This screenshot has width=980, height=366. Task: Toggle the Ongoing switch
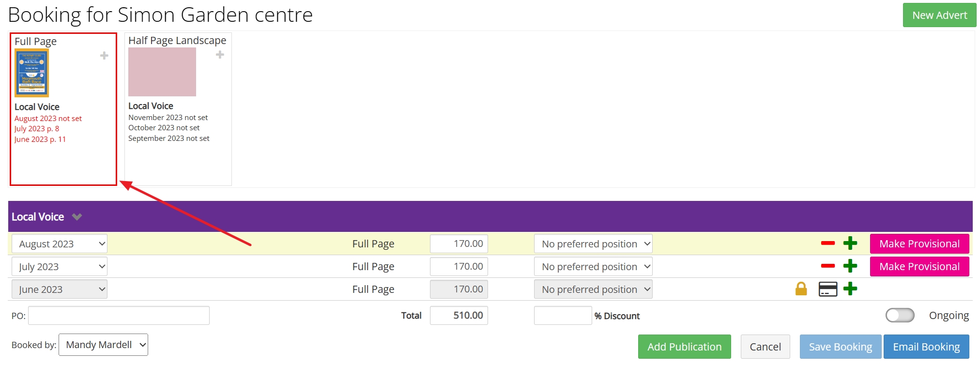(x=900, y=315)
